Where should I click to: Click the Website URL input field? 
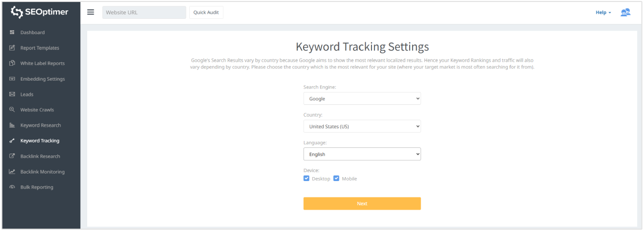144,12
